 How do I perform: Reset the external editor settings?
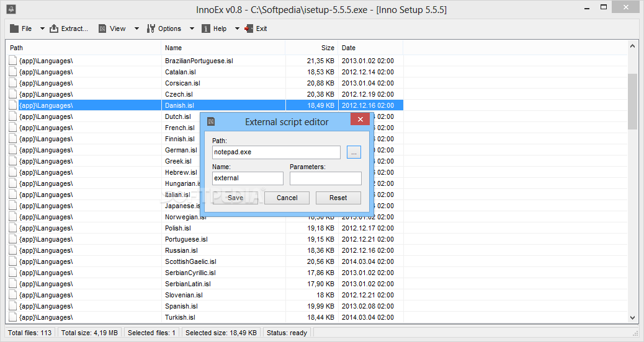[338, 198]
